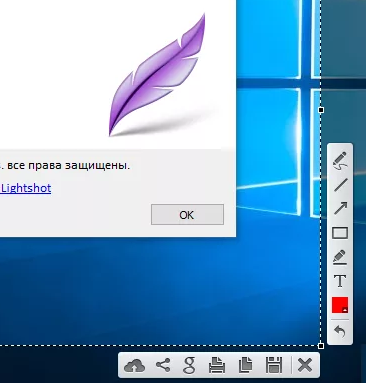366x383 pixels.
Task: Click the bottom-right corner selection handle
Action: [x=321, y=346]
